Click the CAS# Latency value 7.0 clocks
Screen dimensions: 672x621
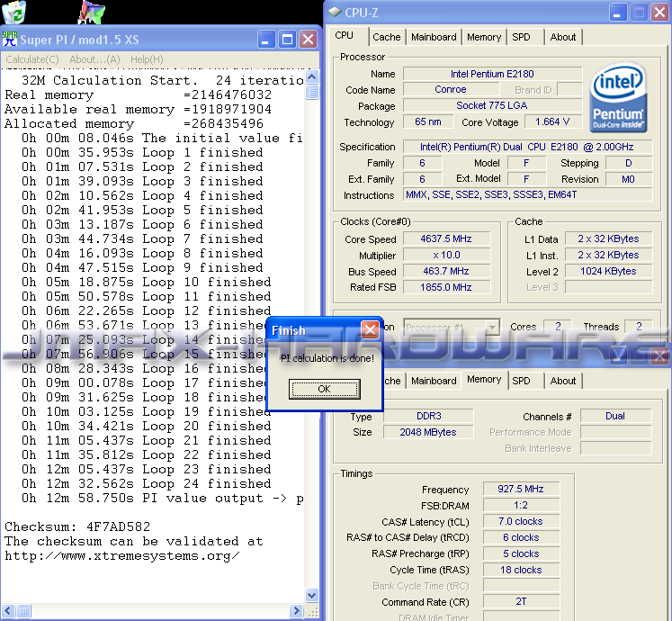pos(521,521)
